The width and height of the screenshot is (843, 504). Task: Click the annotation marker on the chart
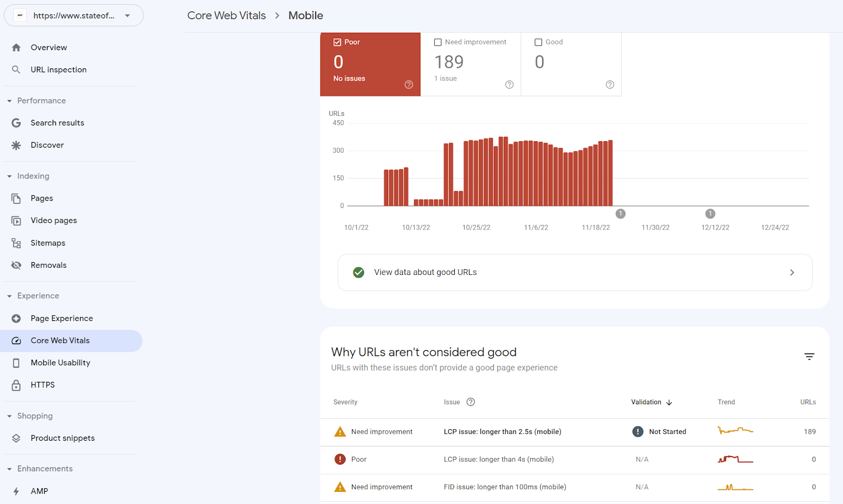click(620, 213)
